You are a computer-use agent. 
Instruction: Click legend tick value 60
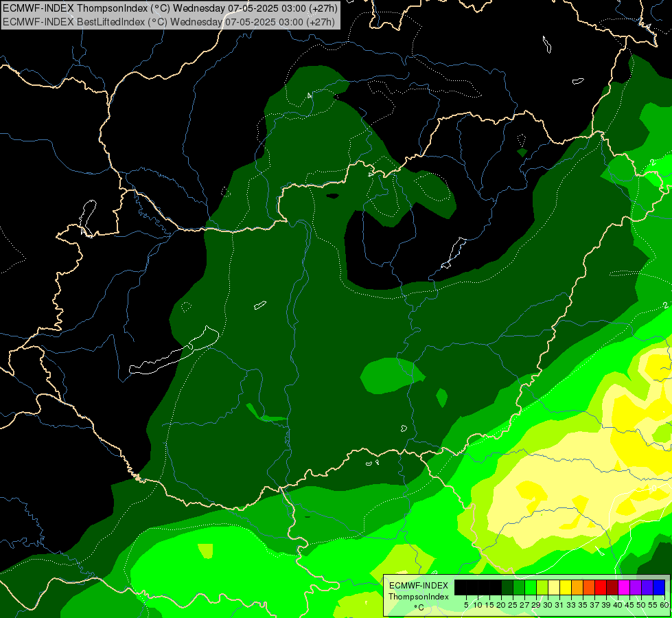(x=664, y=605)
